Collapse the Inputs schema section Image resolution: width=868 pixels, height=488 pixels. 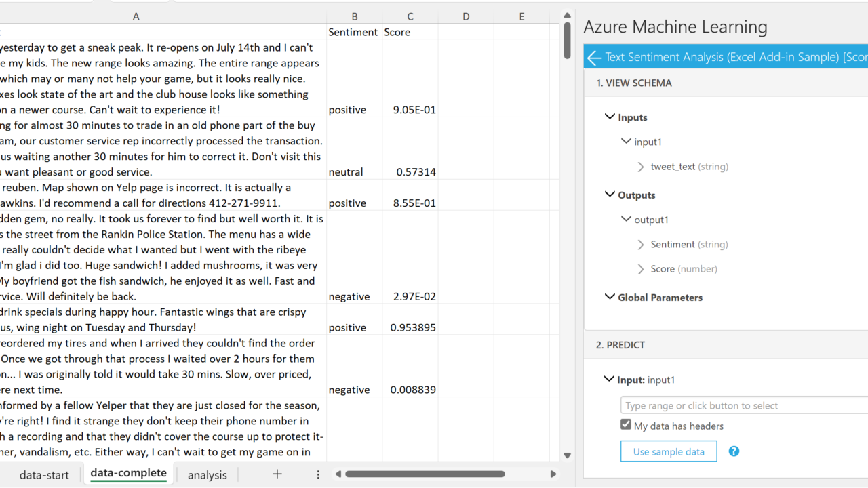click(610, 117)
